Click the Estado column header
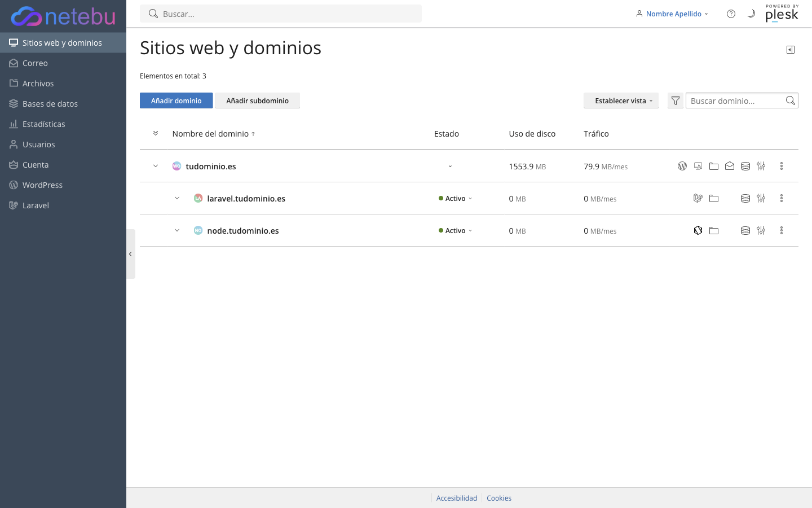The width and height of the screenshot is (812, 508). (x=447, y=134)
